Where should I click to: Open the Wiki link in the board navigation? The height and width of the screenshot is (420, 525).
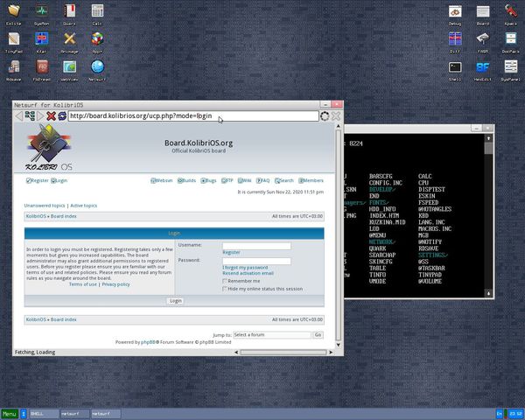coord(244,180)
